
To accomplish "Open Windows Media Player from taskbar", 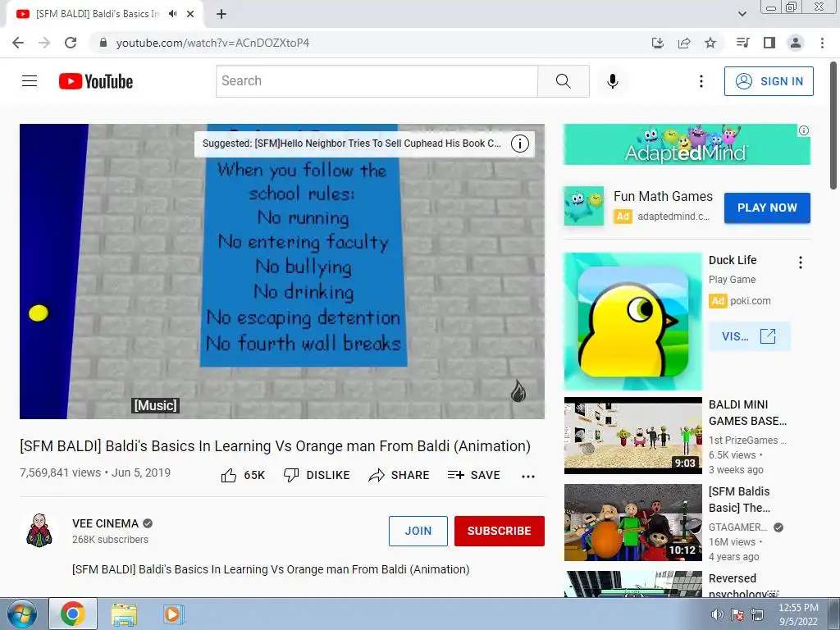I will (x=173, y=614).
